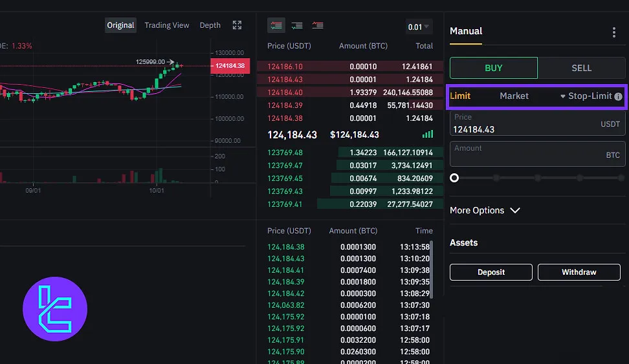Click the Deposit button
The width and height of the screenshot is (629, 364).
pyautogui.click(x=491, y=272)
